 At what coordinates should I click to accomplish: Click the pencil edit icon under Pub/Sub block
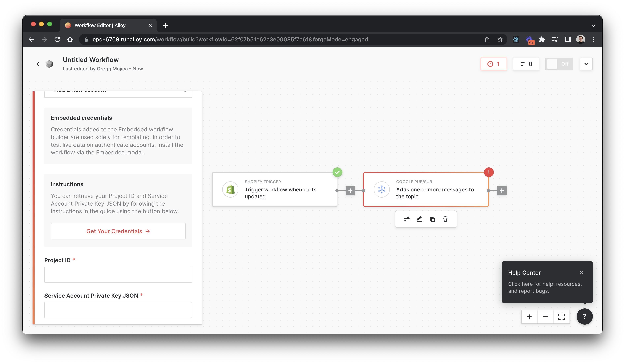point(419,219)
